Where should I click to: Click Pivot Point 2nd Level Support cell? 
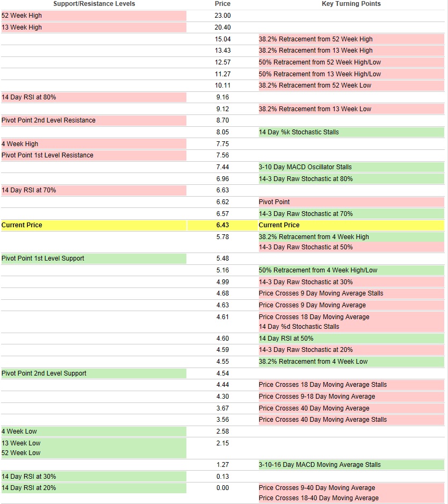pyautogui.click(x=44, y=373)
